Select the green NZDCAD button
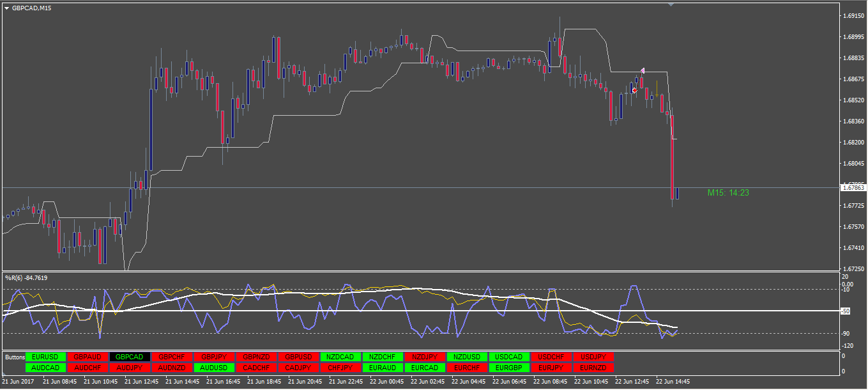The height and width of the screenshot is (390, 868). click(x=340, y=357)
